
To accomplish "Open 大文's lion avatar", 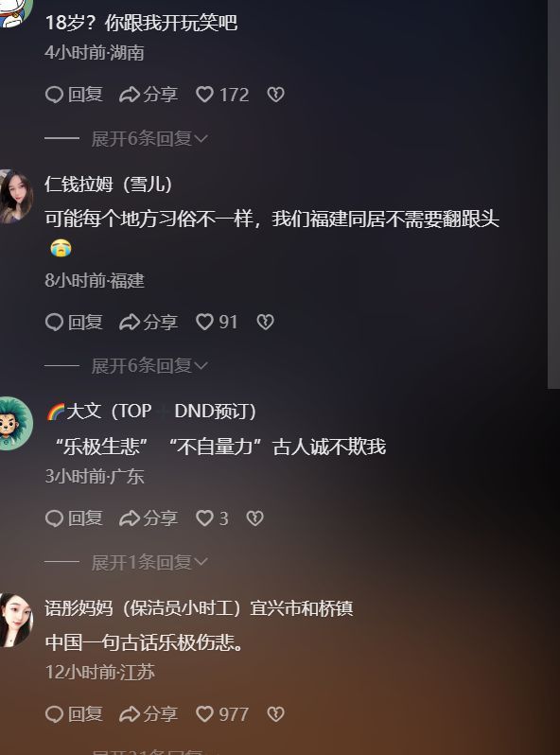I will (x=15, y=424).
